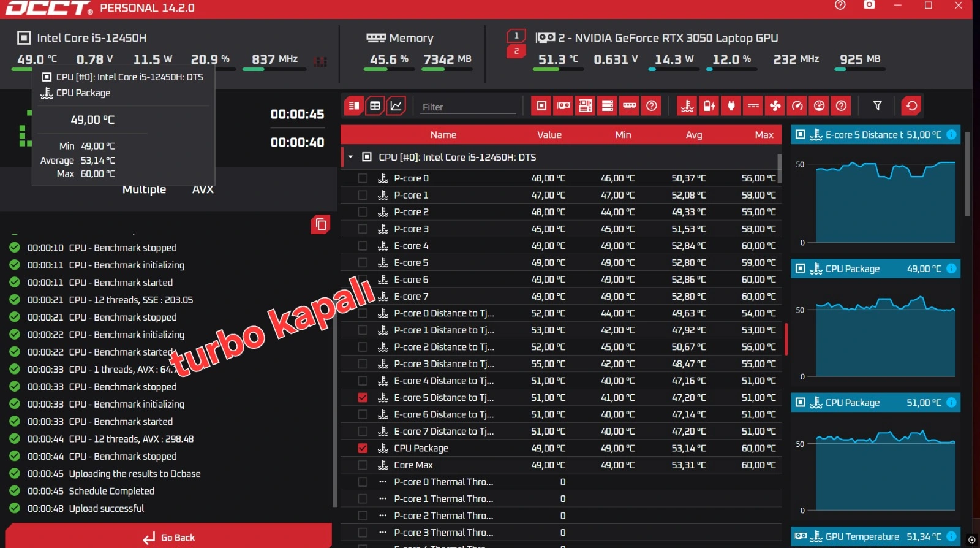
Task: Open the funnel filter options
Action: click(x=877, y=106)
